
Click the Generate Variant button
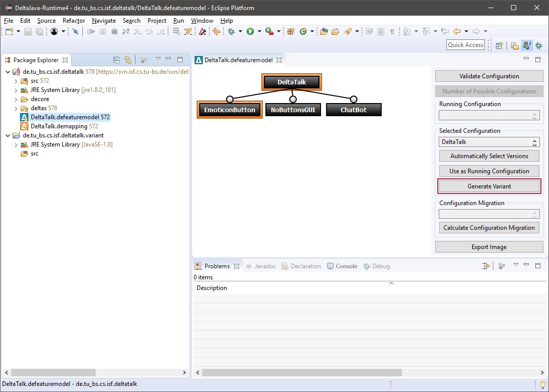coord(489,186)
